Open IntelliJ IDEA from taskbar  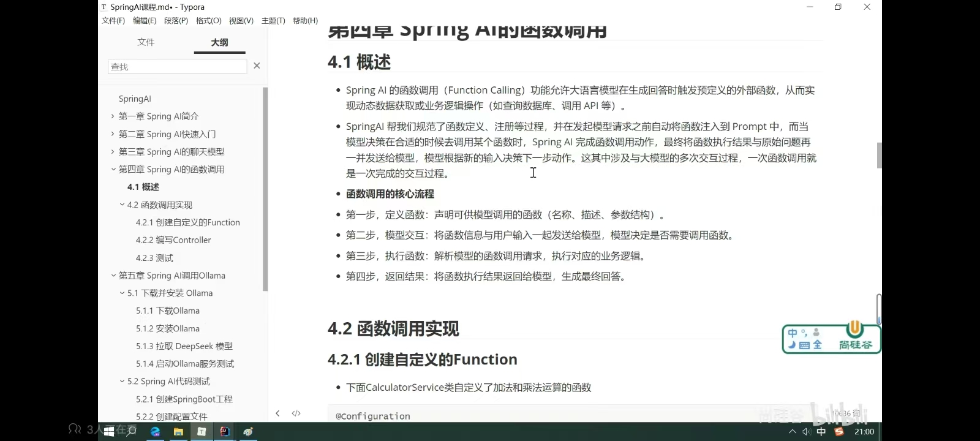225,431
